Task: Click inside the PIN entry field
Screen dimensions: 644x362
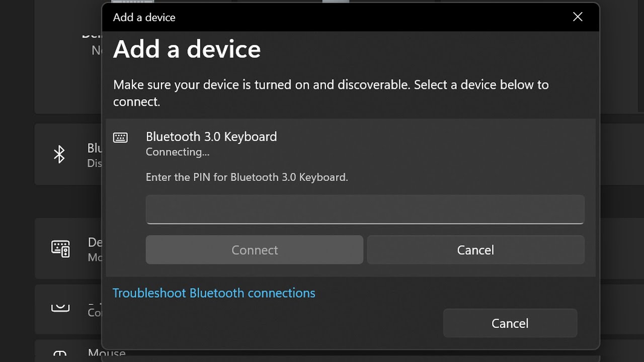Action: point(365,209)
